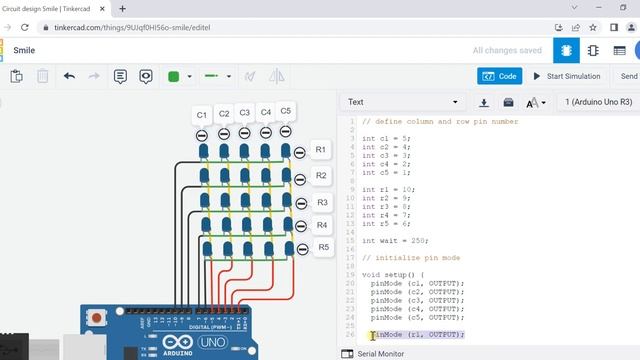Open the tab search chevron
640x360 pixels.
[x=574, y=8]
